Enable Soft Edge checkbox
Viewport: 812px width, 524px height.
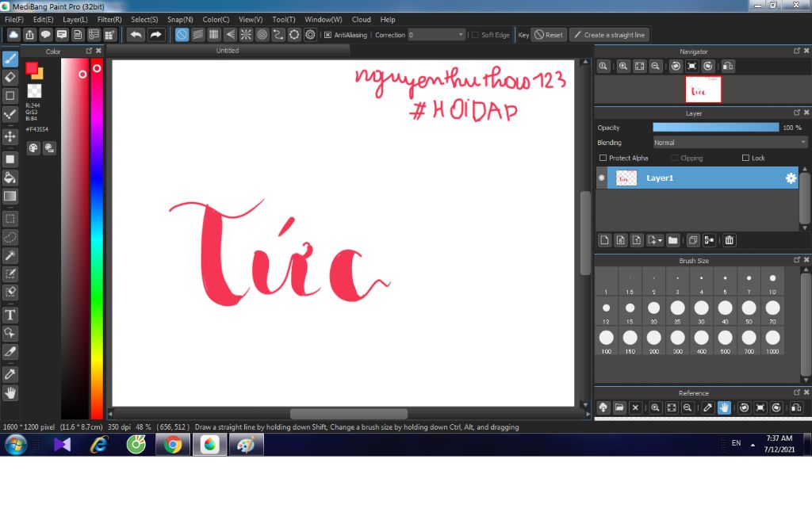[x=475, y=35]
